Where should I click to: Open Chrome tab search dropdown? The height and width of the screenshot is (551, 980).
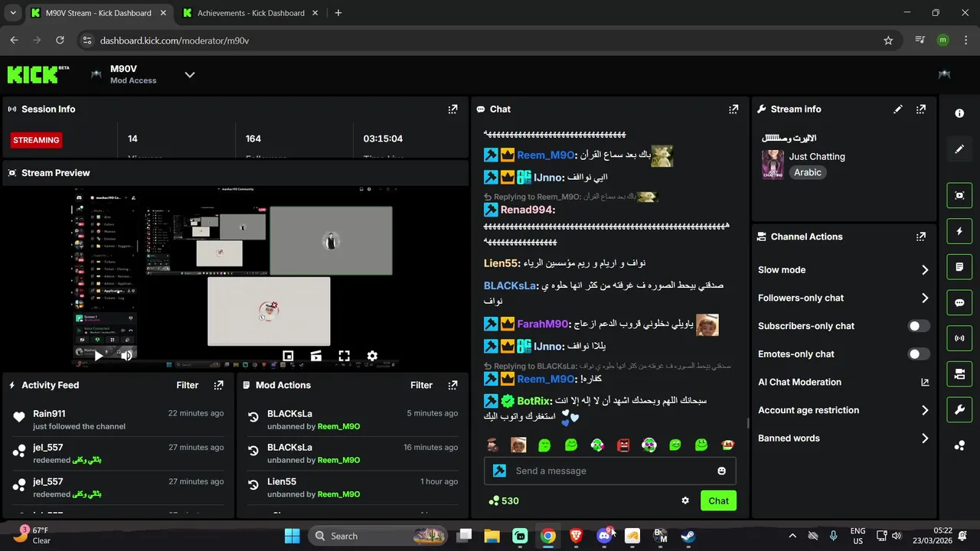[x=11, y=13]
